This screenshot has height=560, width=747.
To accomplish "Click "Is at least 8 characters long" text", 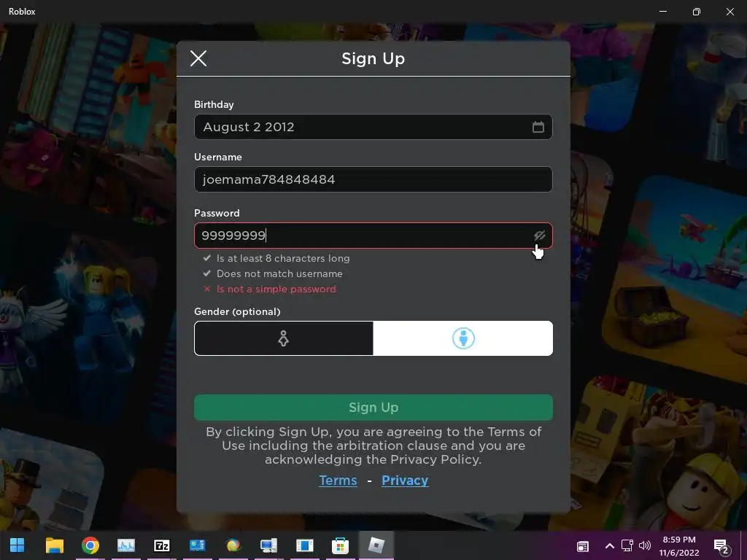I will click(x=283, y=258).
